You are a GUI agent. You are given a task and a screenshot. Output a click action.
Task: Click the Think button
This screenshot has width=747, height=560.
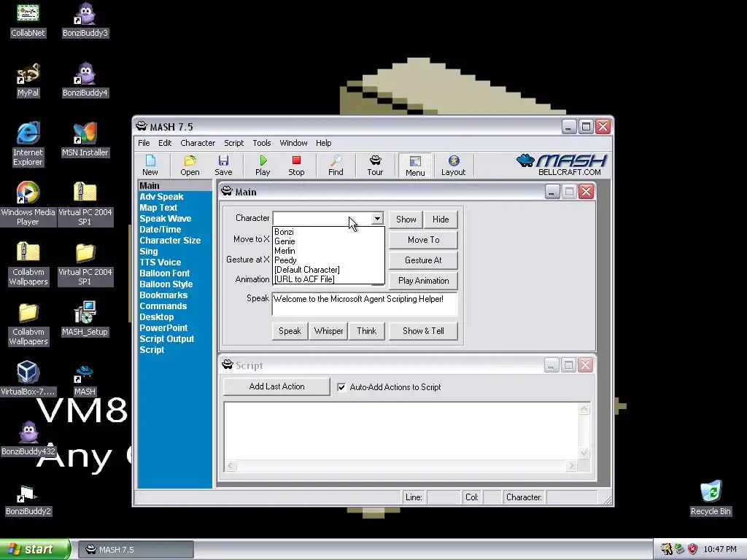[x=366, y=331]
